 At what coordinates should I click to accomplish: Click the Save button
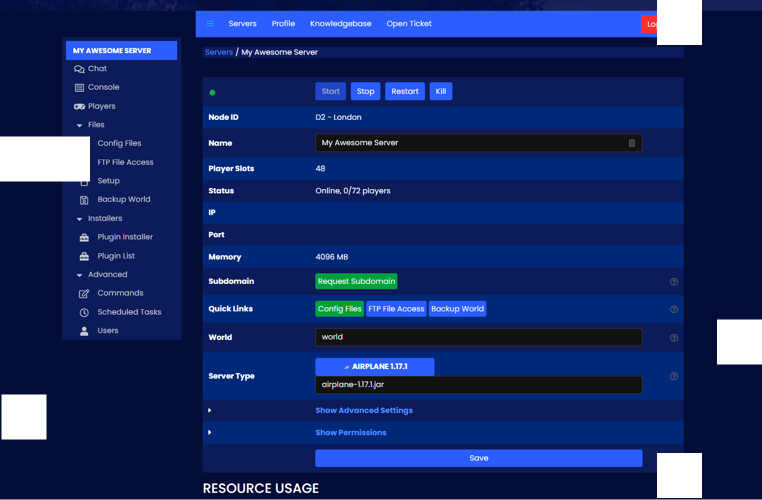click(479, 458)
